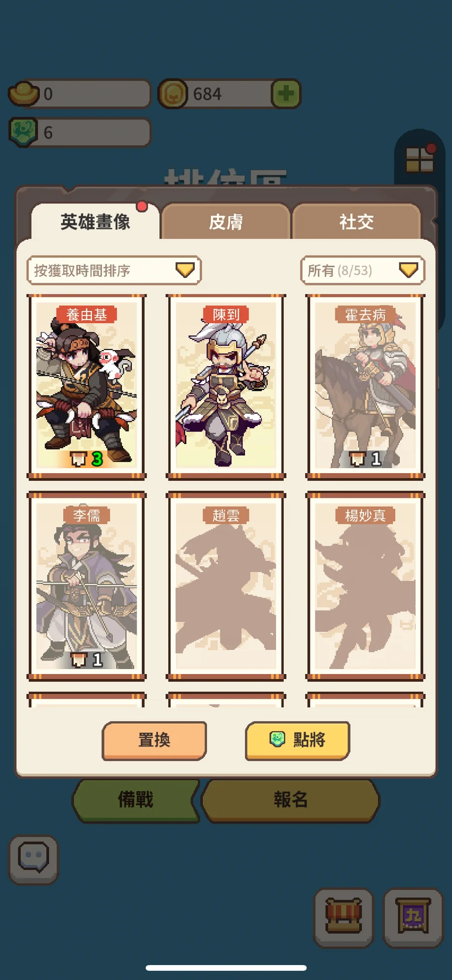Tap the 報名 button
This screenshot has width=452, height=980.
click(x=290, y=800)
